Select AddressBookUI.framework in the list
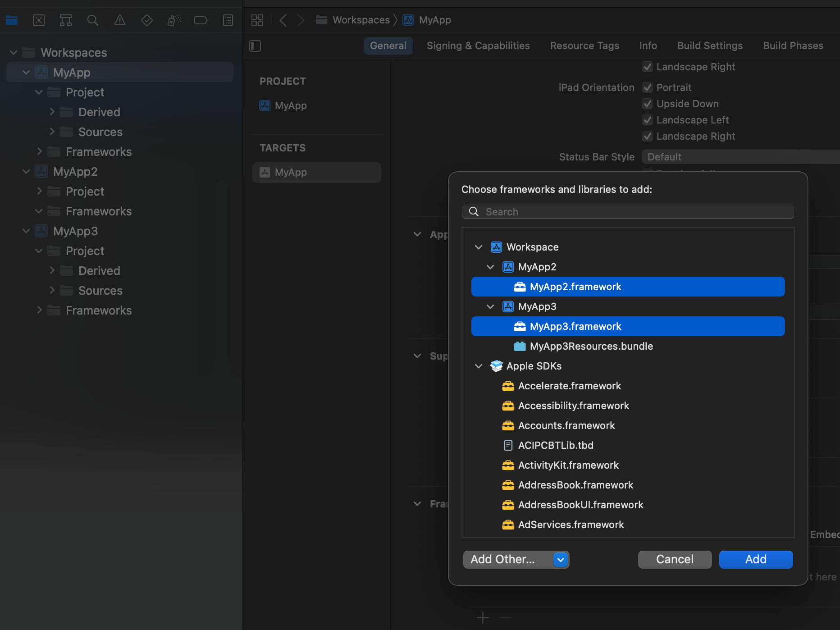Image resolution: width=840 pixels, height=630 pixels. tap(628, 505)
